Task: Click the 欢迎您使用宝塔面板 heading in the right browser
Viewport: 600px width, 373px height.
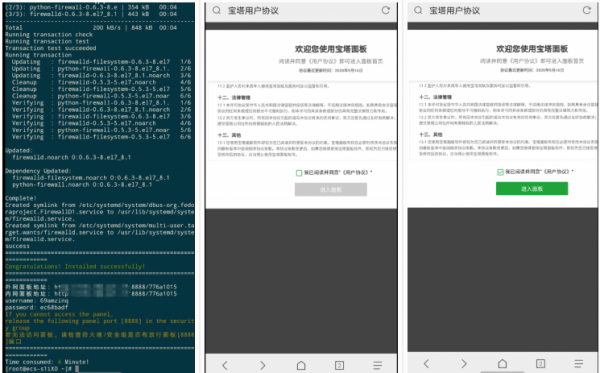Action: [x=532, y=49]
